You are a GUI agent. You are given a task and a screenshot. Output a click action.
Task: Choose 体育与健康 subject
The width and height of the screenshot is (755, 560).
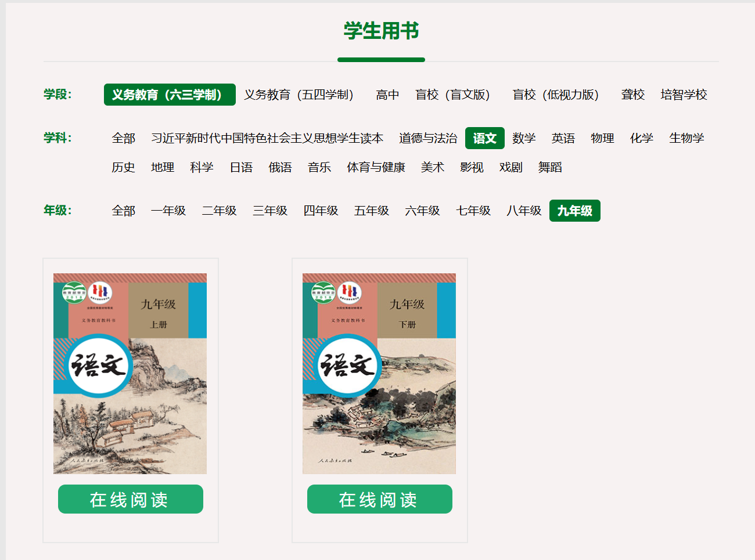click(x=376, y=167)
